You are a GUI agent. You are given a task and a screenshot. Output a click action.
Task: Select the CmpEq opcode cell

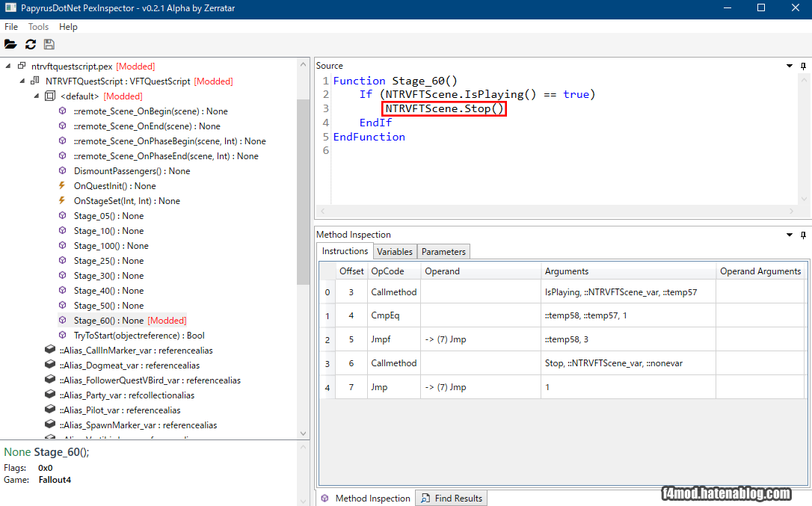[x=393, y=315]
